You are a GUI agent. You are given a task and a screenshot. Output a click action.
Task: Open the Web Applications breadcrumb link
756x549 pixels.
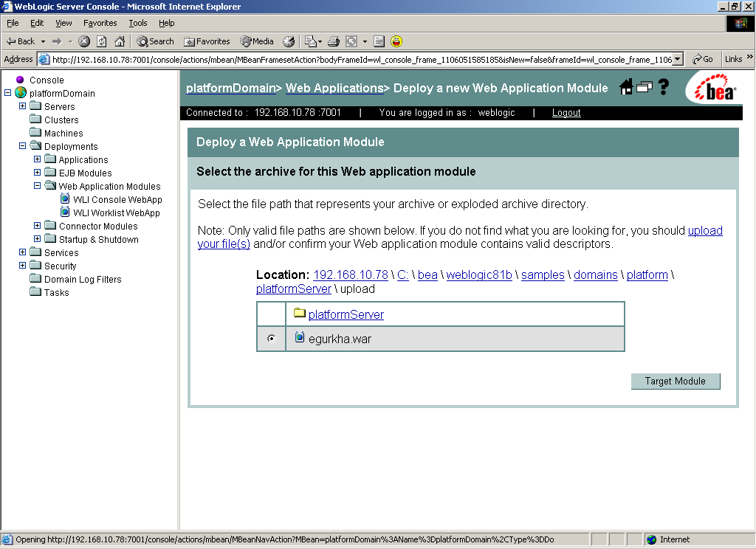click(334, 89)
